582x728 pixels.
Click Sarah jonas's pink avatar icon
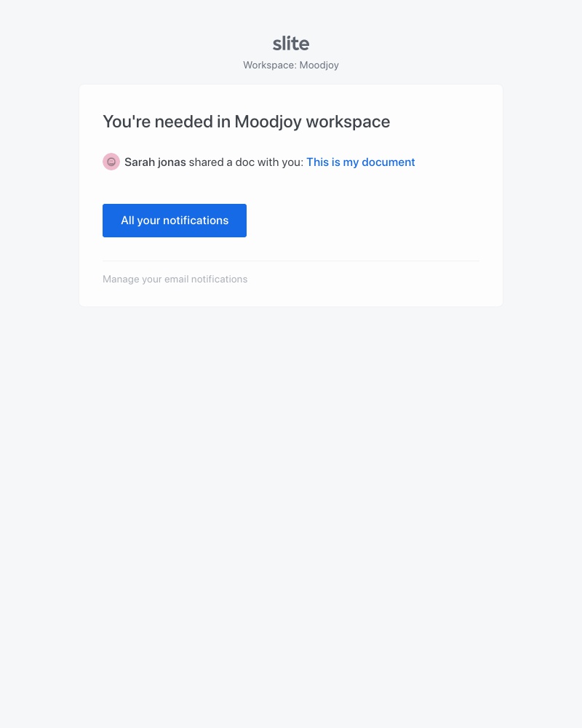[111, 162]
